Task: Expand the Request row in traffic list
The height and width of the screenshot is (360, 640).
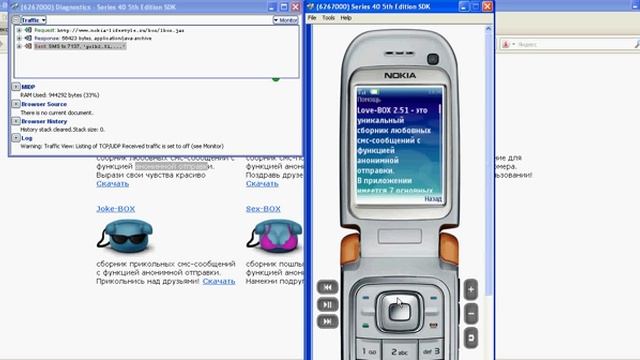Action: coord(19,30)
